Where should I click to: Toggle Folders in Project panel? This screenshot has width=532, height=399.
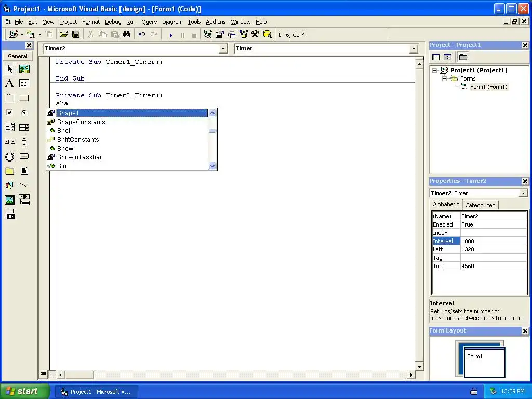click(463, 57)
